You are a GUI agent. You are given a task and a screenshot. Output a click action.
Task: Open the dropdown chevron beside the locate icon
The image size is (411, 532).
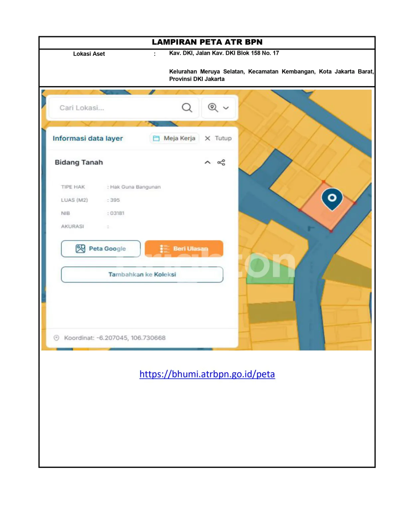[x=226, y=108]
